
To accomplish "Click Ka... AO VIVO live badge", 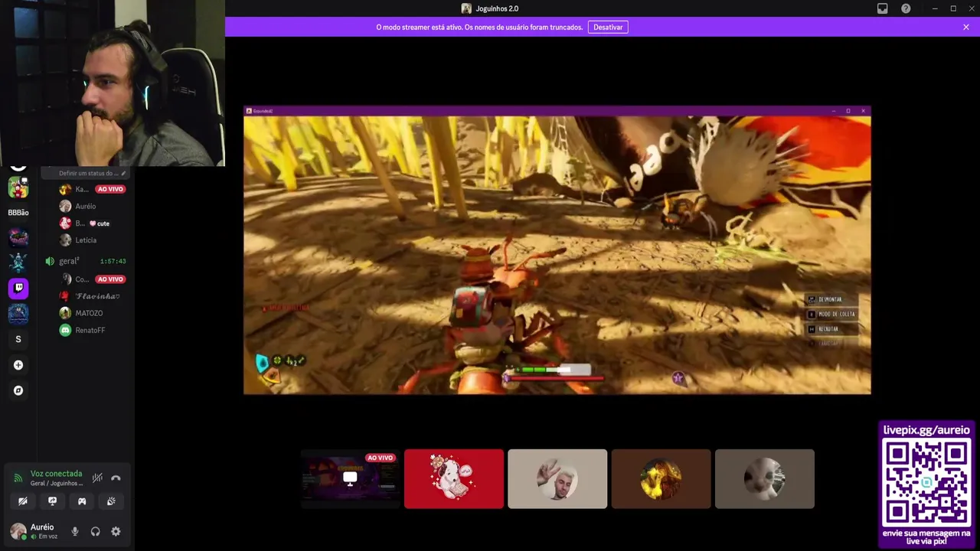I will click(110, 189).
